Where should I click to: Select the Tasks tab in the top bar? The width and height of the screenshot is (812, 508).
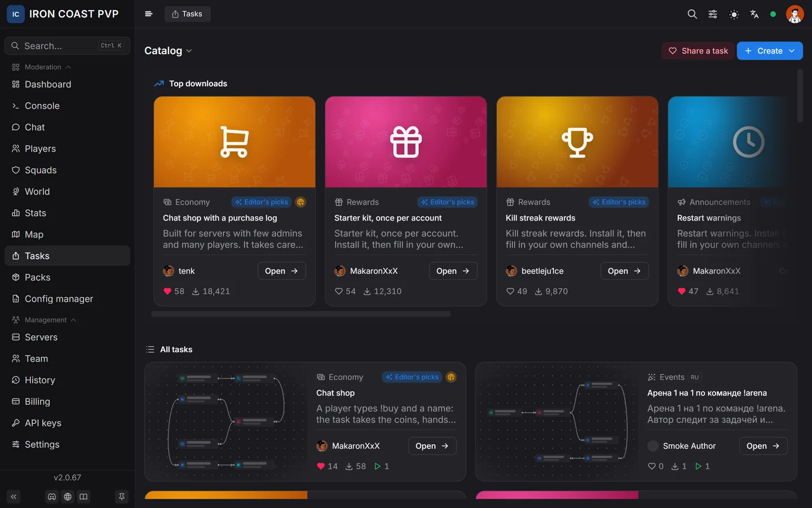point(187,14)
